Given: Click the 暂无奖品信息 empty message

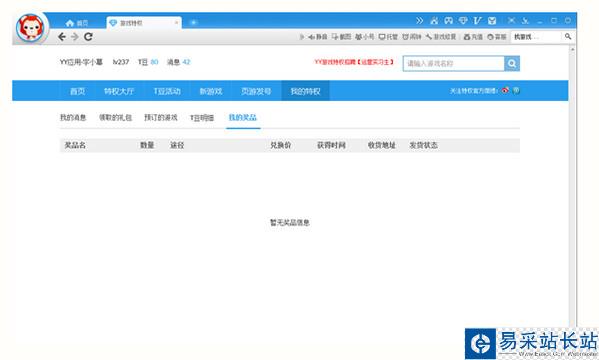Looking at the screenshot, I should coord(290,222).
